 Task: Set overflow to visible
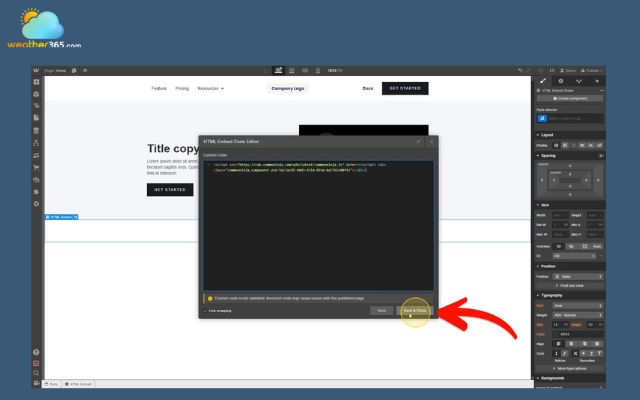559,246
